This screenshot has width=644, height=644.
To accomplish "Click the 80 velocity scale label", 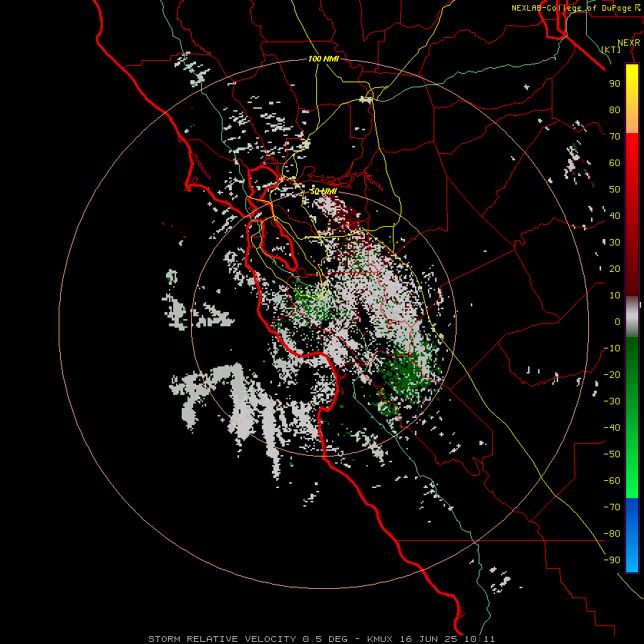I will coord(615,109).
